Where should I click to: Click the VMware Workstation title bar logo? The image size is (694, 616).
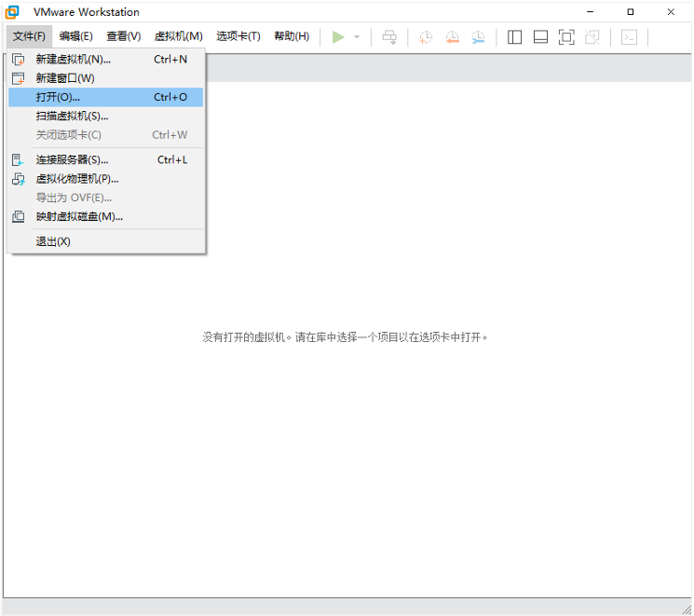point(12,12)
